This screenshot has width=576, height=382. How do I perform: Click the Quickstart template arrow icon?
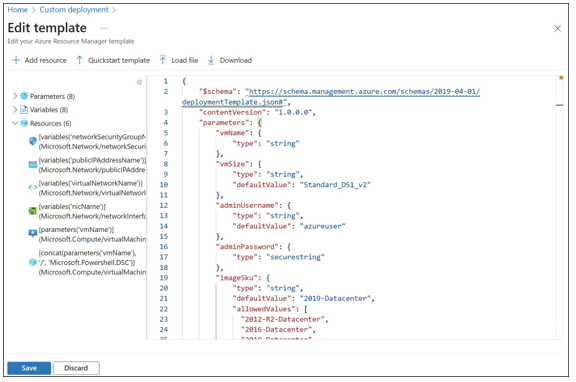79,60
